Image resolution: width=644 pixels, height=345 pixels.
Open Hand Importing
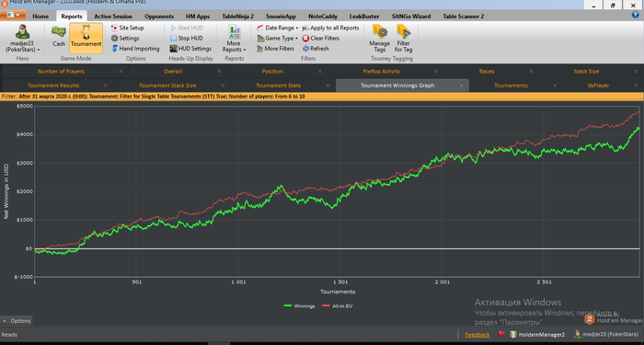coord(135,49)
